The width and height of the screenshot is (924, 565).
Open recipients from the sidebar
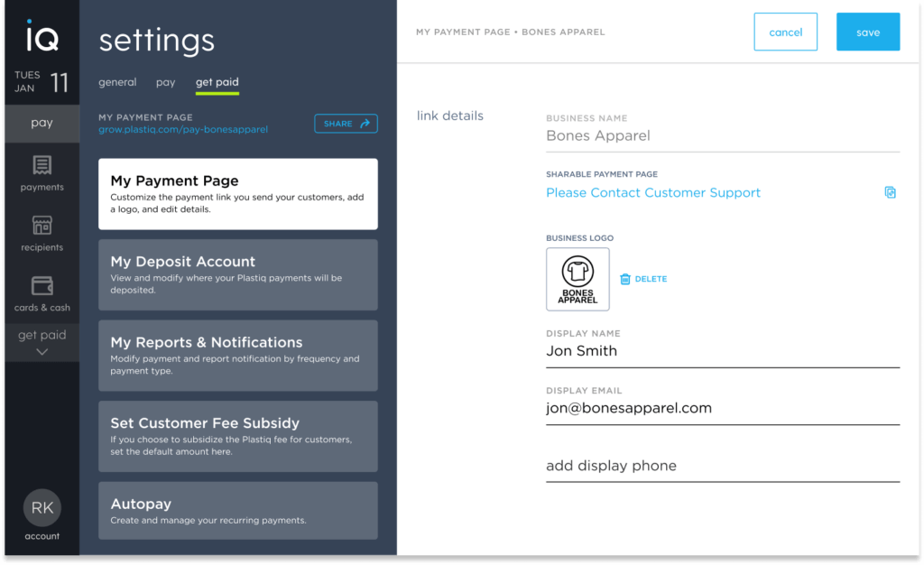42,233
